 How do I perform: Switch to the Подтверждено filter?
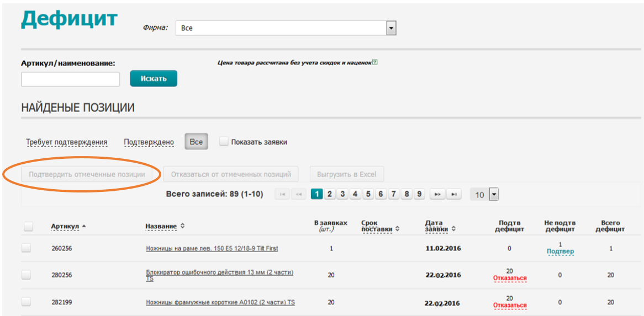(149, 142)
